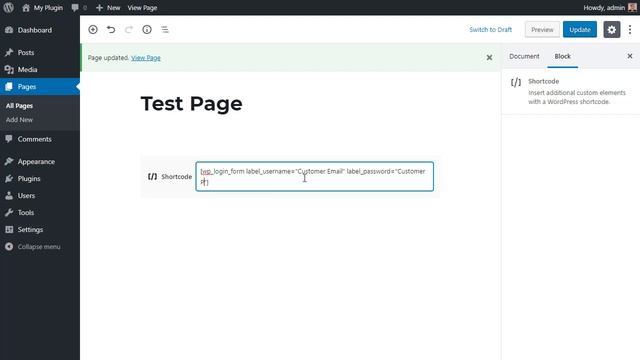This screenshot has width=640, height=360.
Task: Click the 'Insert additional custom elements' description
Action: coord(577,97)
